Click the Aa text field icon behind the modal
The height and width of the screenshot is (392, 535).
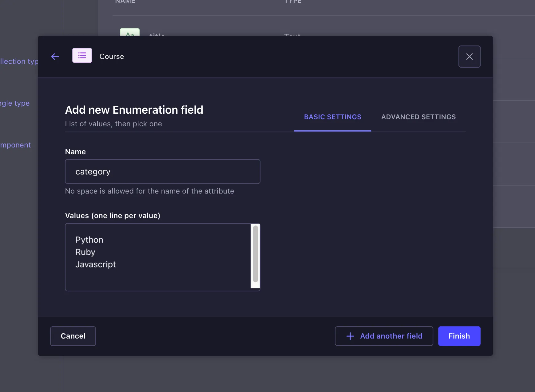coord(129,34)
